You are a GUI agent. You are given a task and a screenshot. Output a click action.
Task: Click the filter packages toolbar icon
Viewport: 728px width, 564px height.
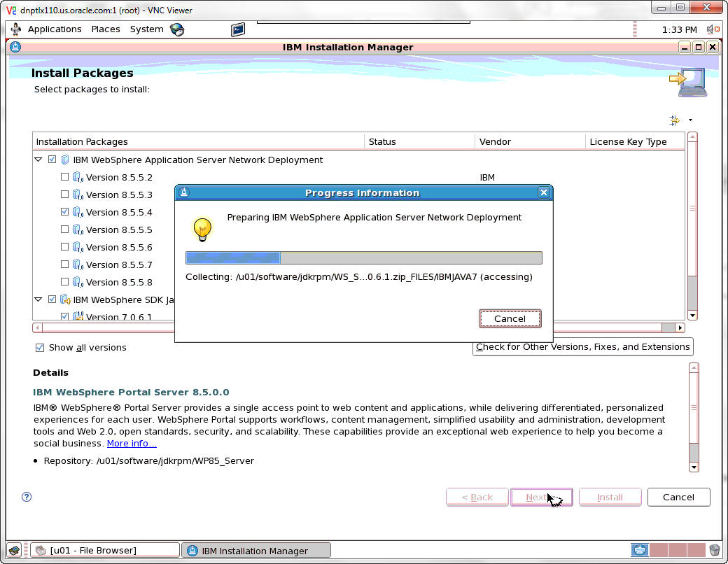[674, 120]
